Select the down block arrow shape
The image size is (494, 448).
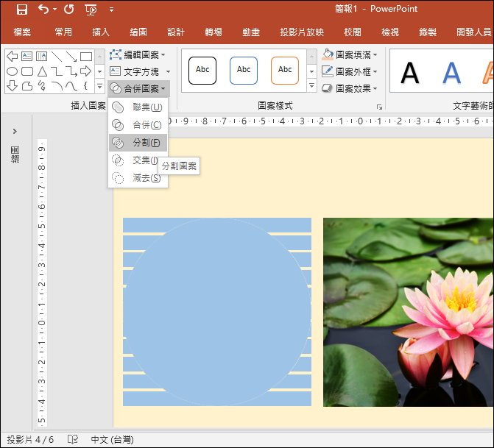(x=12, y=85)
